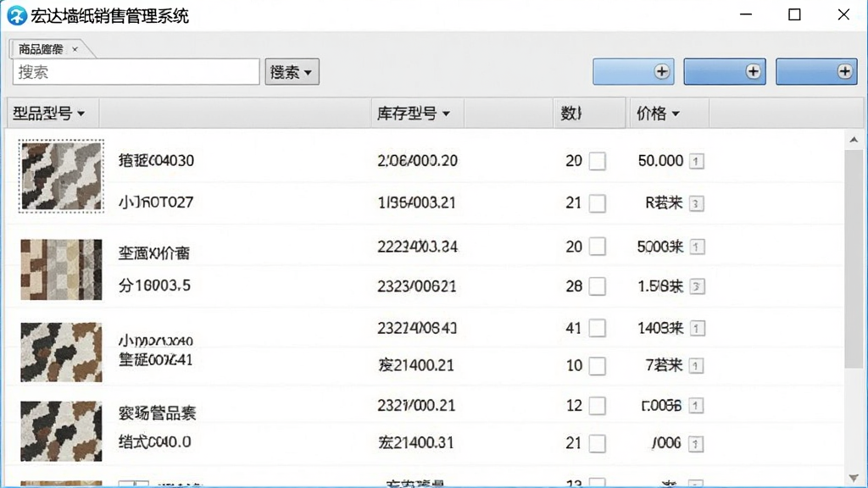Click stock number 2.06/000.20
This screenshot has height=488, width=868.
[417, 160]
